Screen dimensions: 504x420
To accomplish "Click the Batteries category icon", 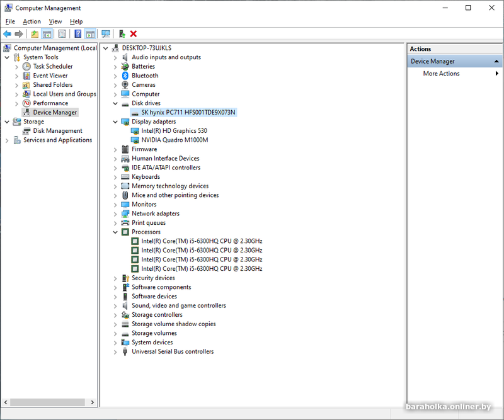I will pos(125,67).
